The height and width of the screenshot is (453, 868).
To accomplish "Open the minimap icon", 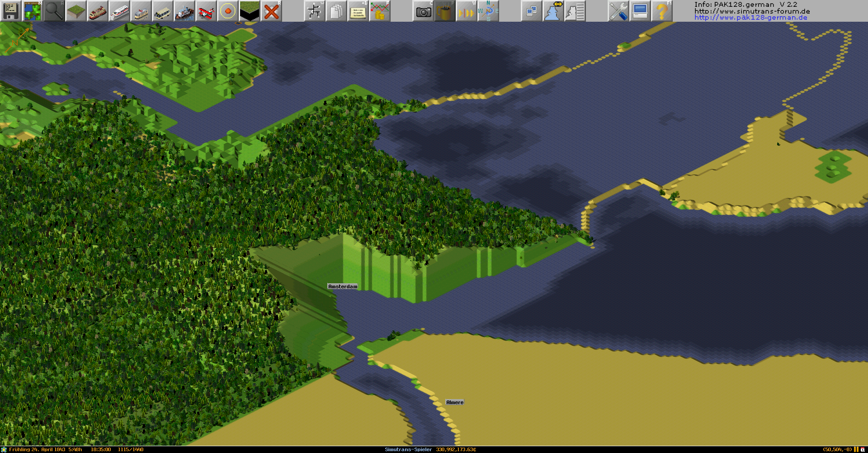I will [32, 11].
